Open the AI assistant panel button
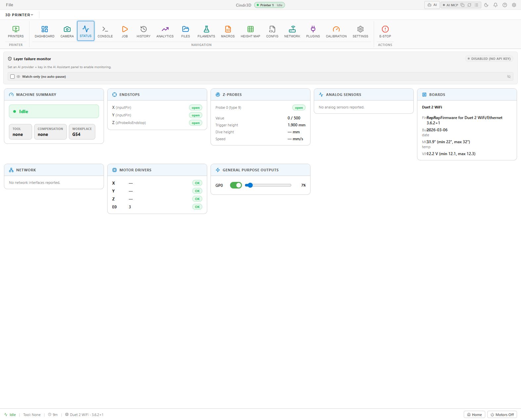 pyautogui.click(x=432, y=5)
